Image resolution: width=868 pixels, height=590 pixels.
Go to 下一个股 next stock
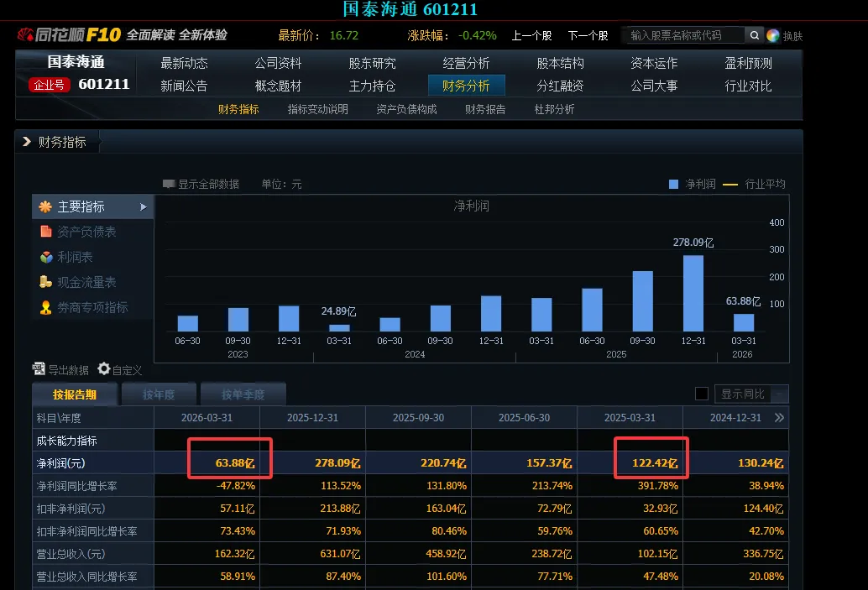[588, 35]
